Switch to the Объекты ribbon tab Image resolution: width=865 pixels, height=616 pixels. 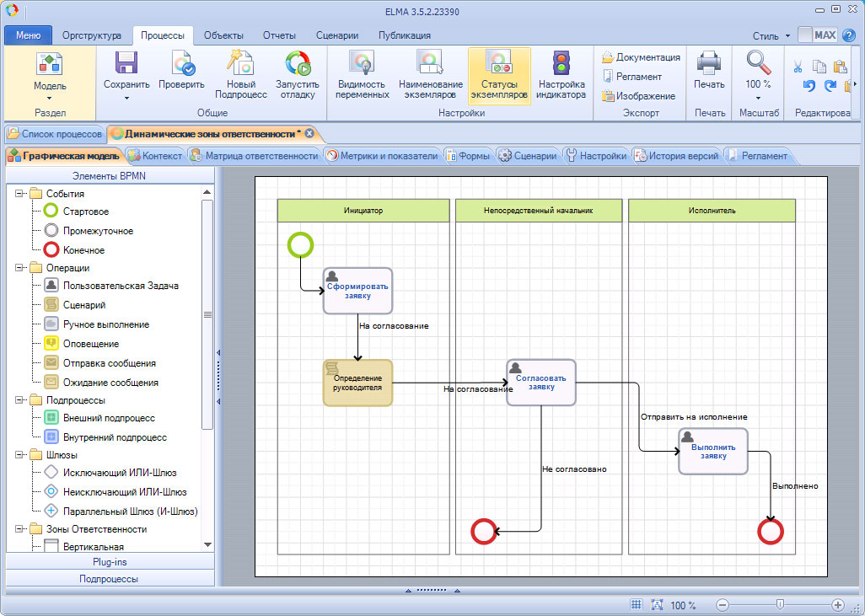tap(223, 35)
